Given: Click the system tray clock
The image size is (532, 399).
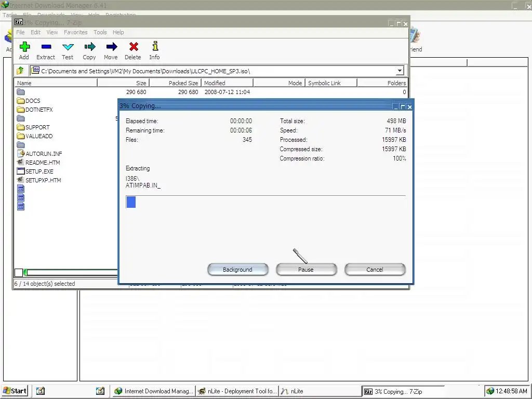Looking at the screenshot, I should (511, 391).
